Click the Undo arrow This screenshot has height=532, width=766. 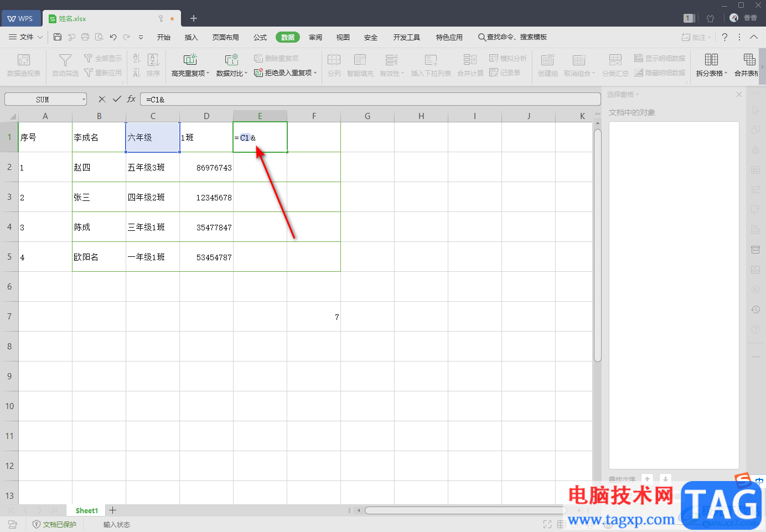(113, 37)
